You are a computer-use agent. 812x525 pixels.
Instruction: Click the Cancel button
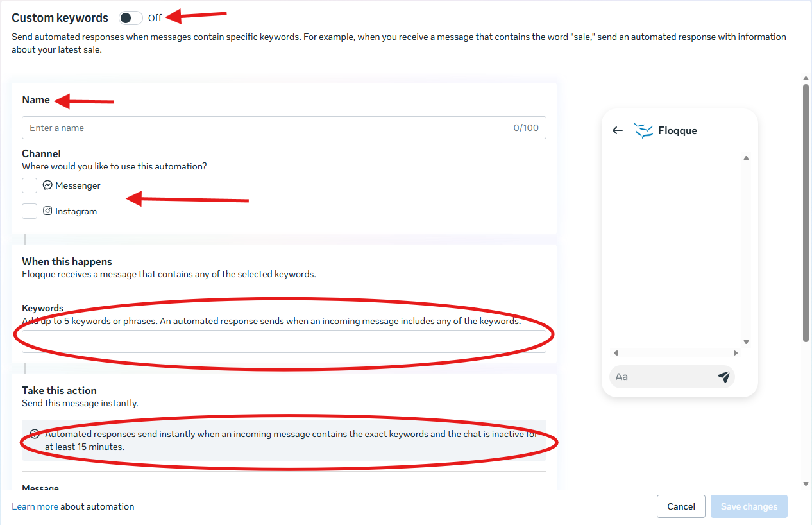(681, 506)
